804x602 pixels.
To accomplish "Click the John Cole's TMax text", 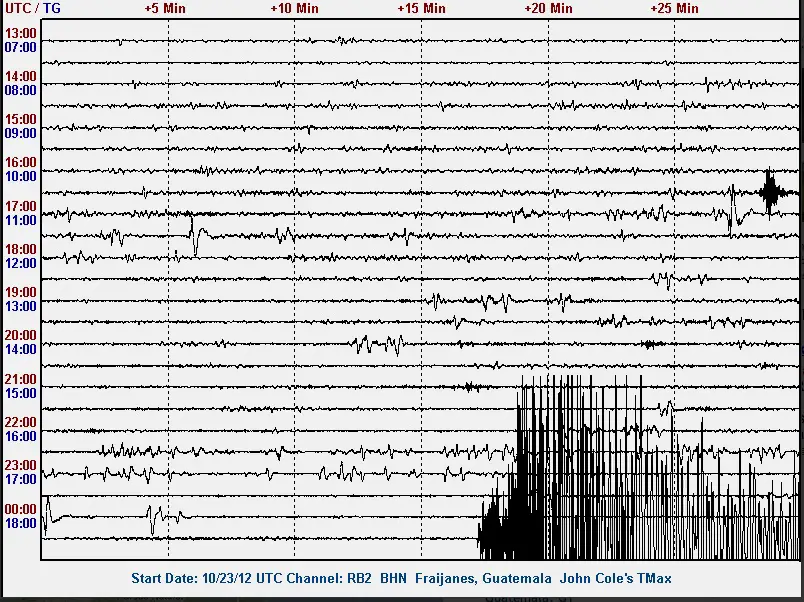I will [x=615, y=578].
